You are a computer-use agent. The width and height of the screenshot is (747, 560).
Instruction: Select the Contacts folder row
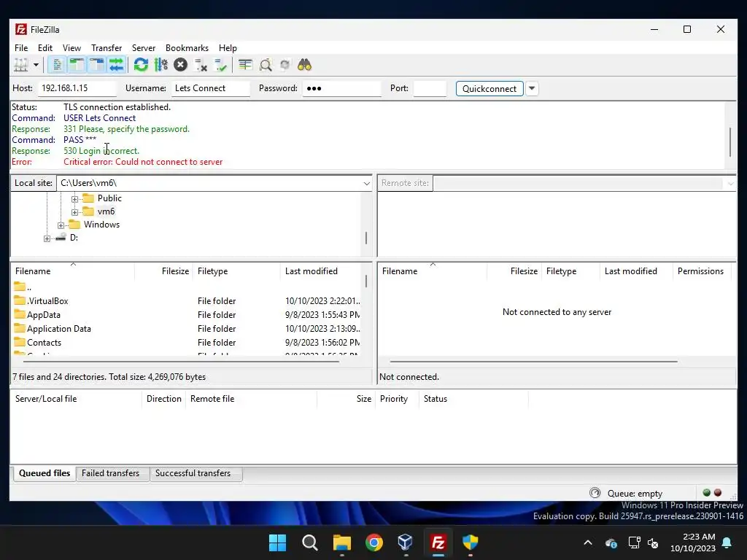186,343
